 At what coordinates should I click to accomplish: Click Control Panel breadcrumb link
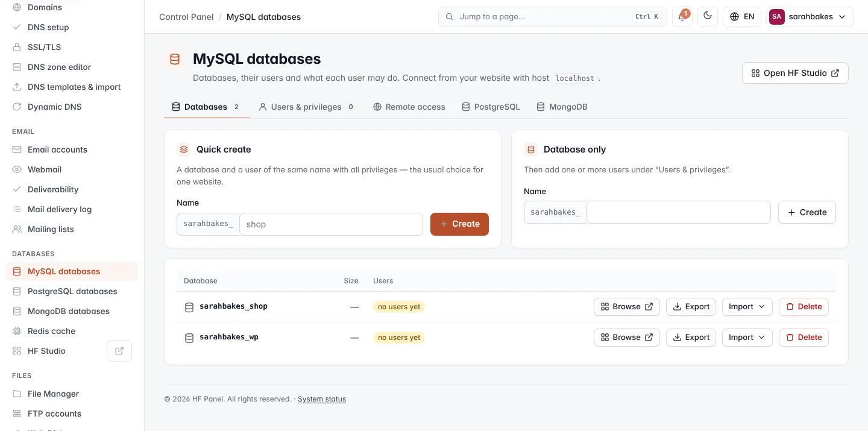pos(186,17)
